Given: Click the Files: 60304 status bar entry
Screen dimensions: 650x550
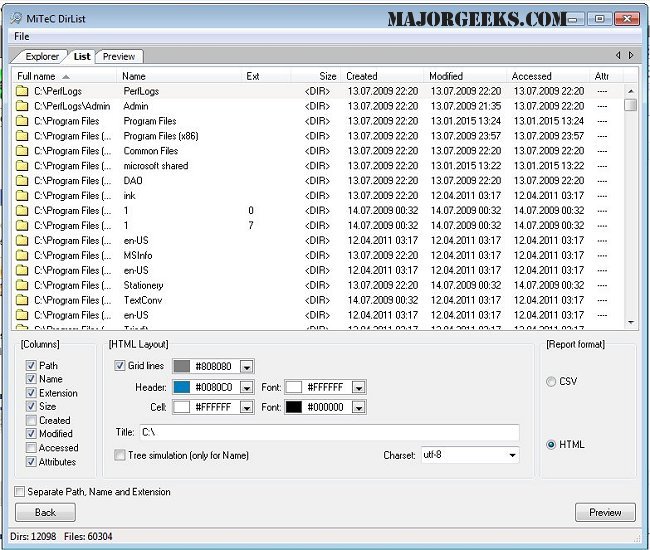Looking at the screenshot, I should click(88, 536).
